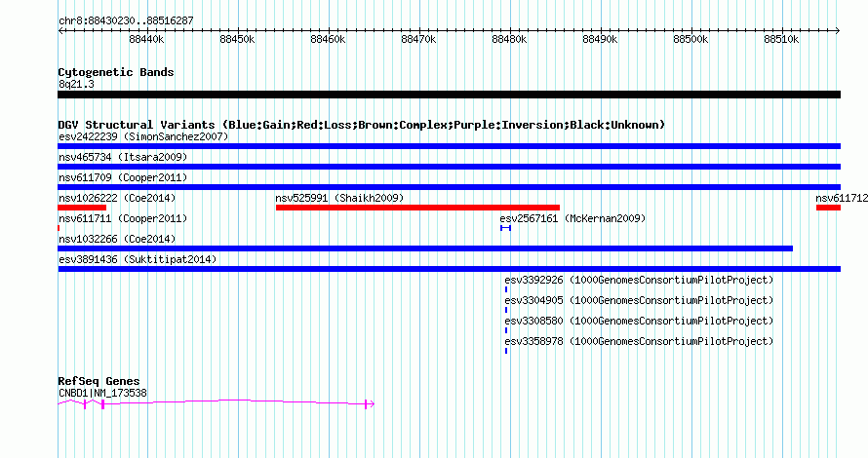This screenshot has width=868, height=458.
Task: Open esv2567161 (McKernan2009) label
Action: click(572, 218)
